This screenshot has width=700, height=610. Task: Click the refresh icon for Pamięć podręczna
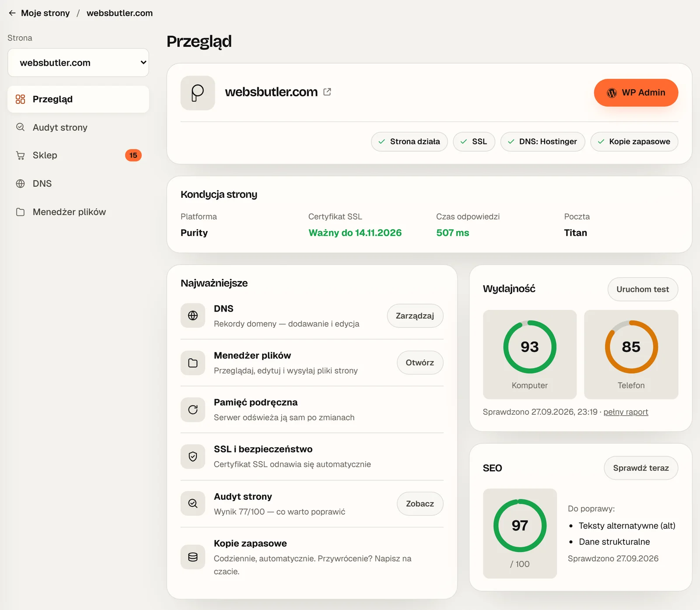point(193,410)
